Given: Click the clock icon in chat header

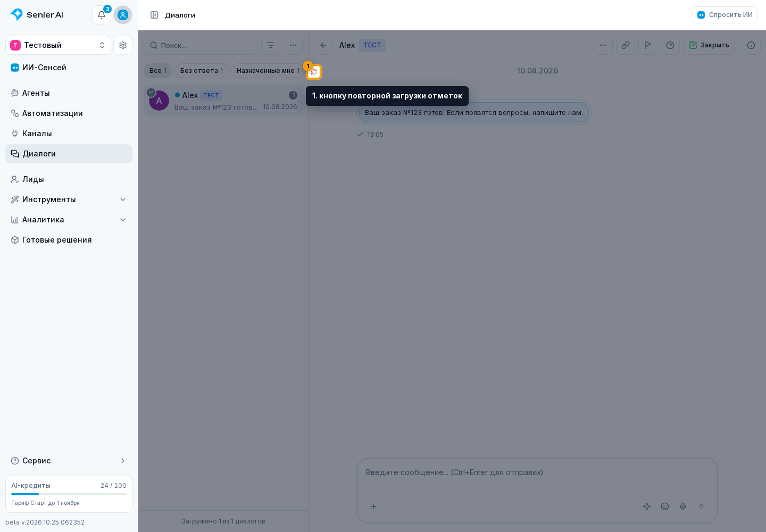Looking at the screenshot, I should (x=670, y=45).
